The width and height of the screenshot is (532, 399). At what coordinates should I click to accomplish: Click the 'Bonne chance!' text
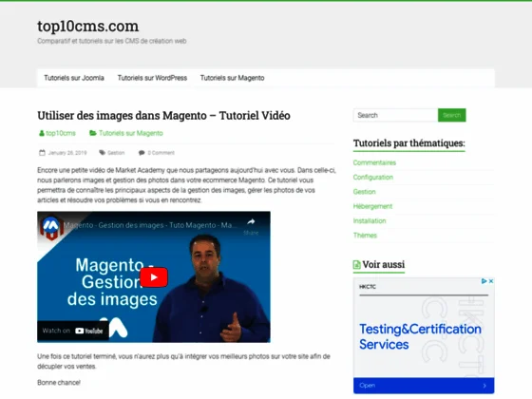click(x=59, y=383)
